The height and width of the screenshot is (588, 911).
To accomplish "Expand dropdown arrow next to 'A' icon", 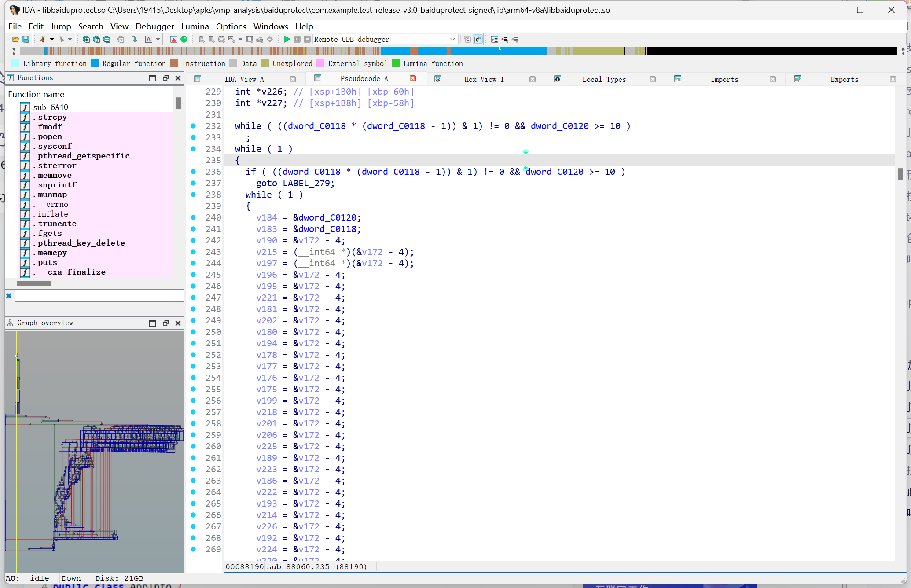I will tap(158, 40).
